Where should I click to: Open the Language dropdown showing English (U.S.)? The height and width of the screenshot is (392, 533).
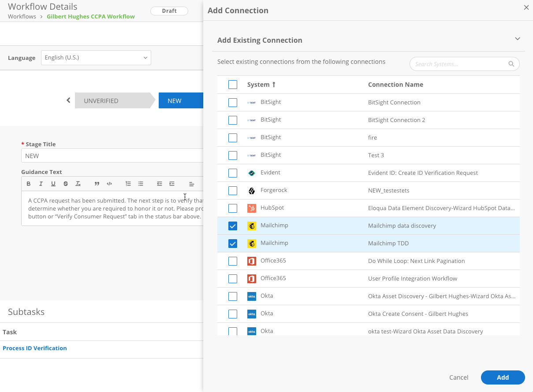pos(96,58)
